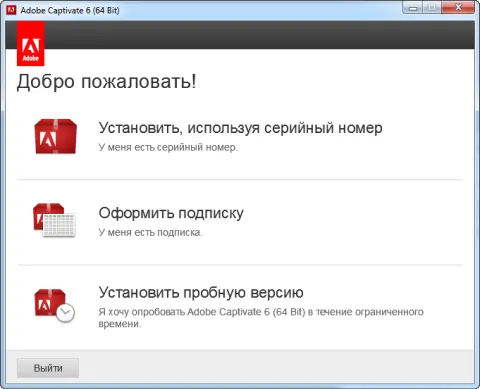
Task: Click text У меня есть подписка
Action: pyautogui.click(x=150, y=232)
